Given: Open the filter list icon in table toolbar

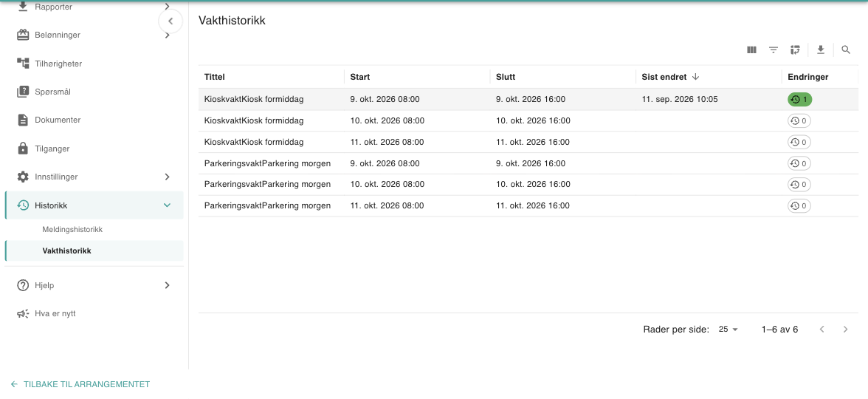Looking at the screenshot, I should 774,50.
